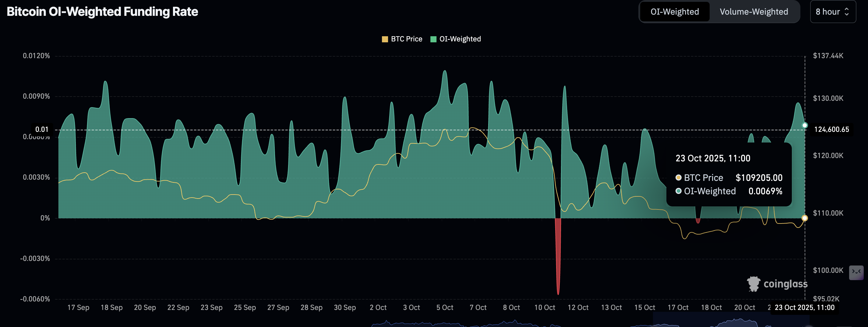The height and width of the screenshot is (327, 868).
Task: Click the smiley face widget icon
Action: click(856, 272)
